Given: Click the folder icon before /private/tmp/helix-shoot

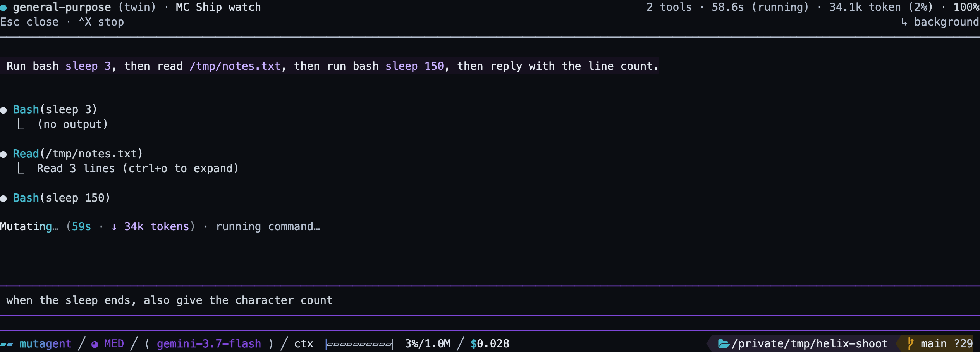Looking at the screenshot, I should coord(724,343).
